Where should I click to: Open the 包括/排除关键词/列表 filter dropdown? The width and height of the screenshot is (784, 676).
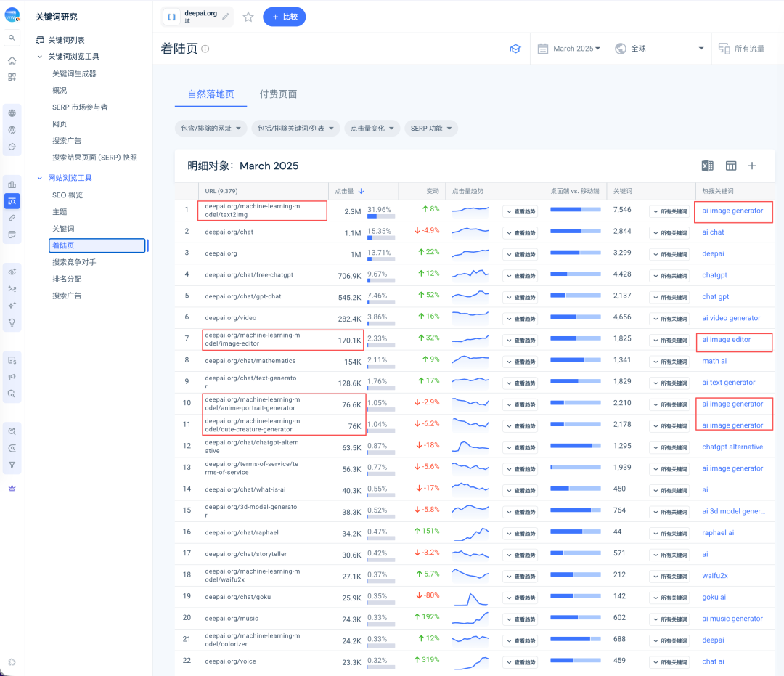click(x=295, y=129)
